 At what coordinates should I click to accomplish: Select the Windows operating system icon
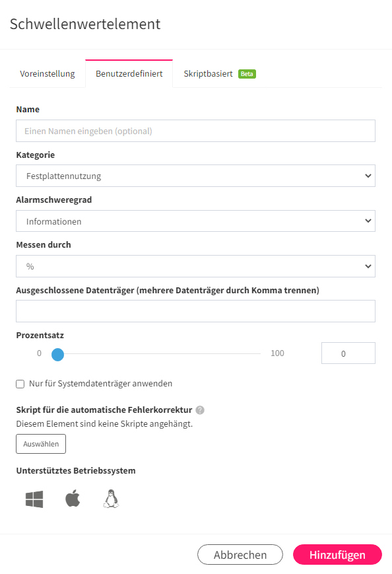34,499
